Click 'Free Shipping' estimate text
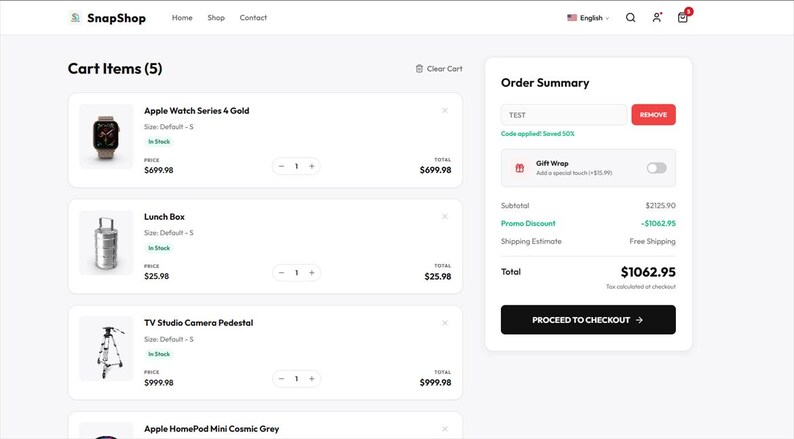This screenshot has height=439, width=794. pos(652,241)
